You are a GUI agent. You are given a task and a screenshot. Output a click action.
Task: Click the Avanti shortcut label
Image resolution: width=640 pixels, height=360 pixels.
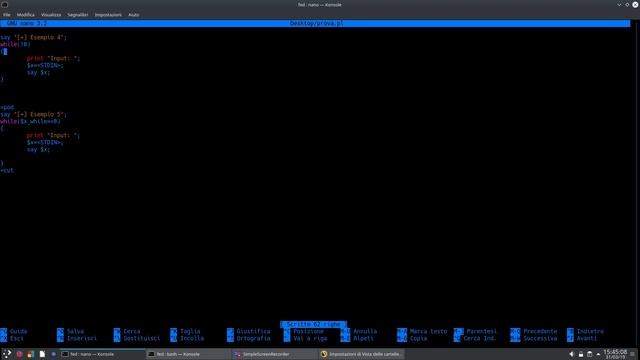[587, 338]
